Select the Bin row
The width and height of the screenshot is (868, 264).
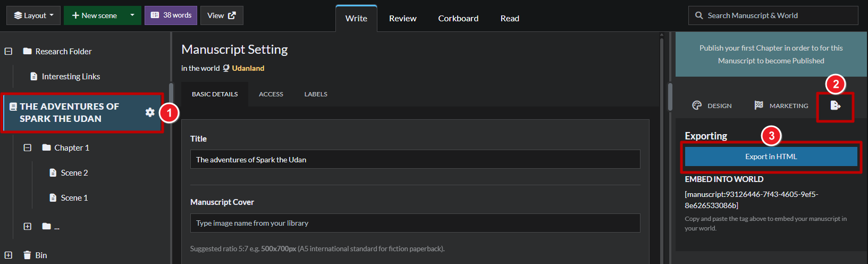coord(41,255)
